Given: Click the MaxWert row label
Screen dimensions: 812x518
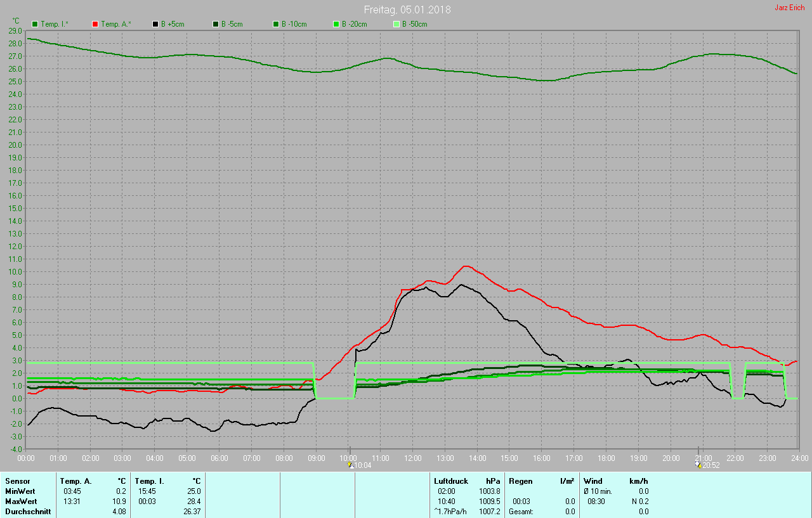Looking at the screenshot, I should click(x=21, y=502).
